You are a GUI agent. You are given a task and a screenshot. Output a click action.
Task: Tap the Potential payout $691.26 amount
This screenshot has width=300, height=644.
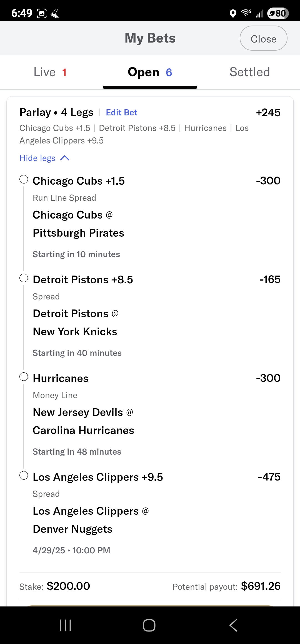click(261, 586)
